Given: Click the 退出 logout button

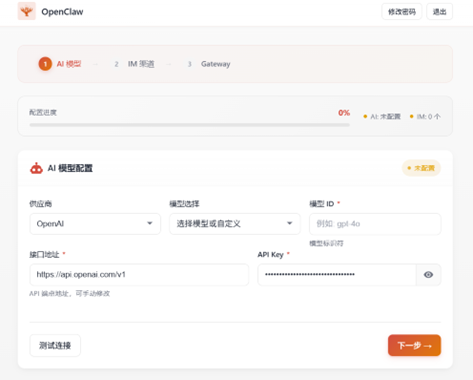Looking at the screenshot, I should (439, 12).
